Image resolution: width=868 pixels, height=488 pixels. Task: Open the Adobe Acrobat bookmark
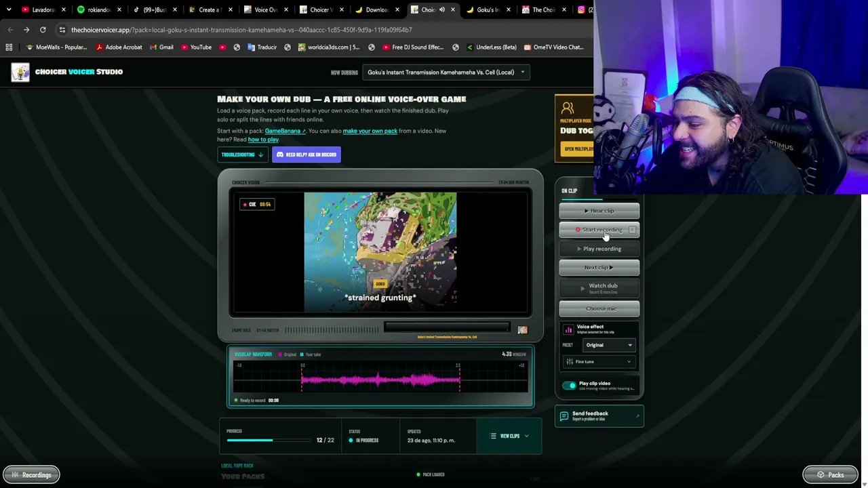point(119,47)
